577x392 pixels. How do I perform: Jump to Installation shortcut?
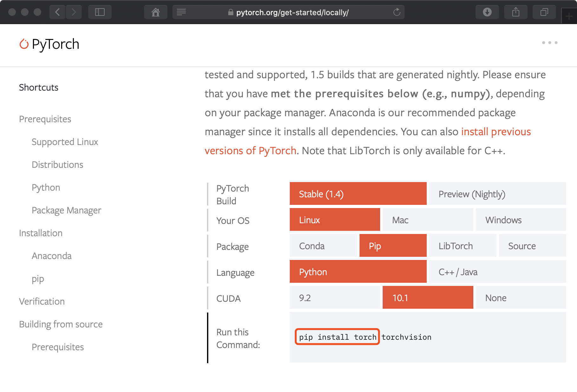pos(41,233)
